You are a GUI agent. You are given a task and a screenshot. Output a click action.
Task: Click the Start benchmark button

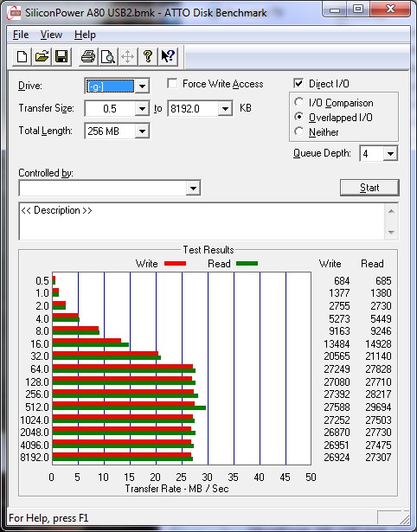tap(369, 188)
